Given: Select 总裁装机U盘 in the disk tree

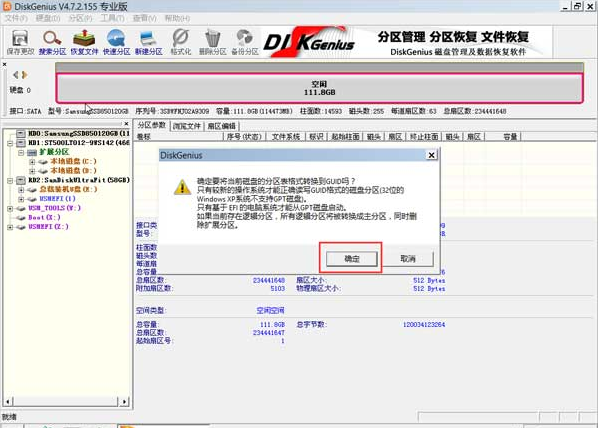Looking at the screenshot, I should tap(68, 189).
